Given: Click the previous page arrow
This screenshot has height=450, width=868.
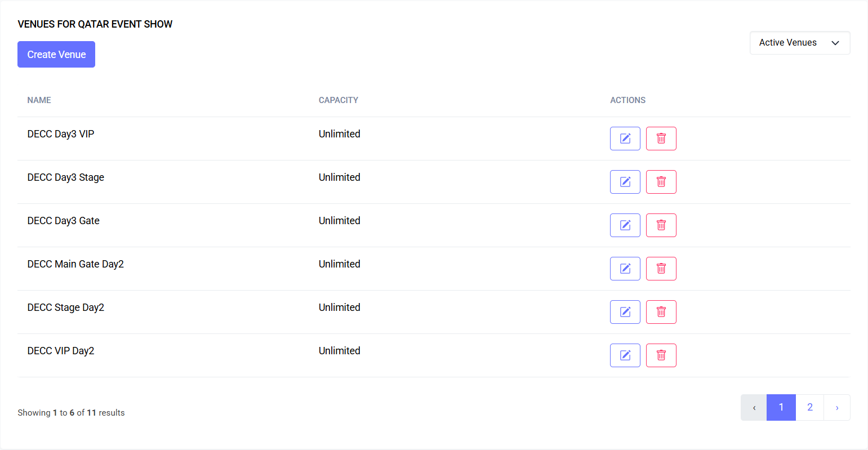Looking at the screenshot, I should click(x=754, y=407).
